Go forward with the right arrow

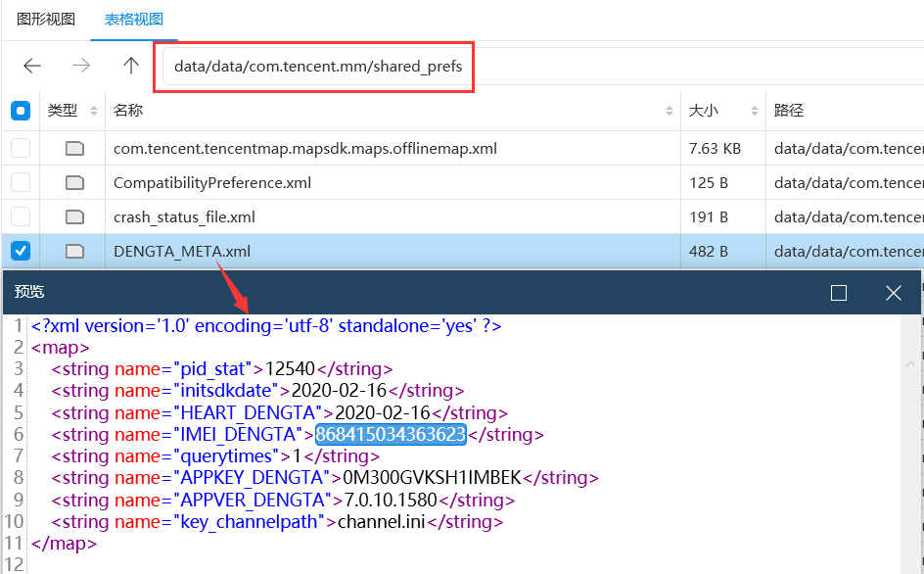81,66
